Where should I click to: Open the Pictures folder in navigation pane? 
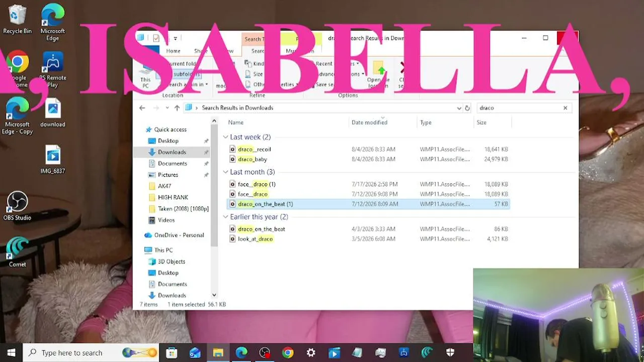click(x=168, y=175)
